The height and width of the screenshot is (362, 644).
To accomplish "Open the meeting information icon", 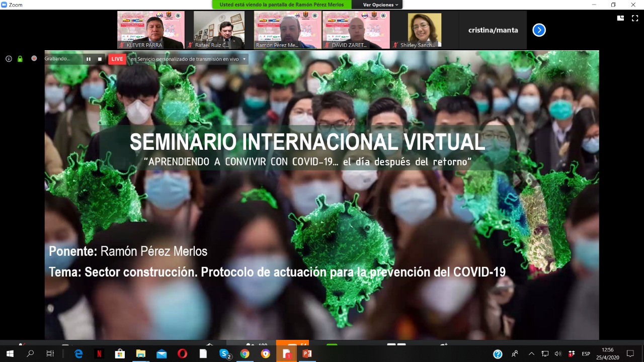I will (x=9, y=59).
